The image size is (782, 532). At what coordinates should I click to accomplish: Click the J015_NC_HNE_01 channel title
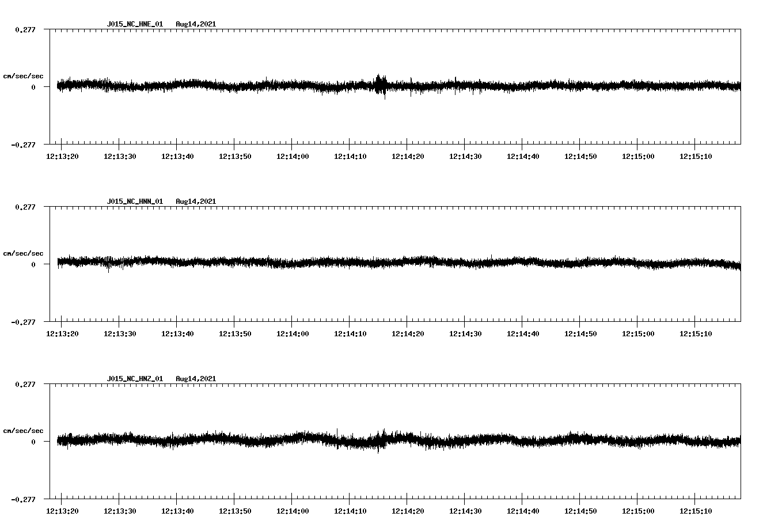(x=135, y=24)
